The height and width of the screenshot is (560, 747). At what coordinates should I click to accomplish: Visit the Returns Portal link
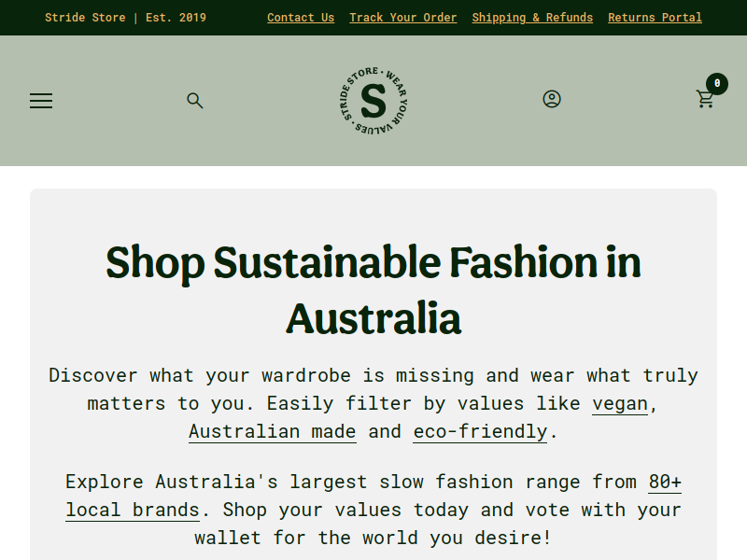click(x=655, y=18)
